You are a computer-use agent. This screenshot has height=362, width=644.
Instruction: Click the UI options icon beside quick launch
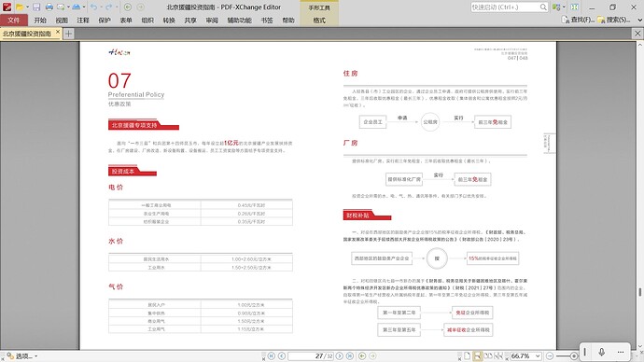pyautogui.click(x=556, y=7)
